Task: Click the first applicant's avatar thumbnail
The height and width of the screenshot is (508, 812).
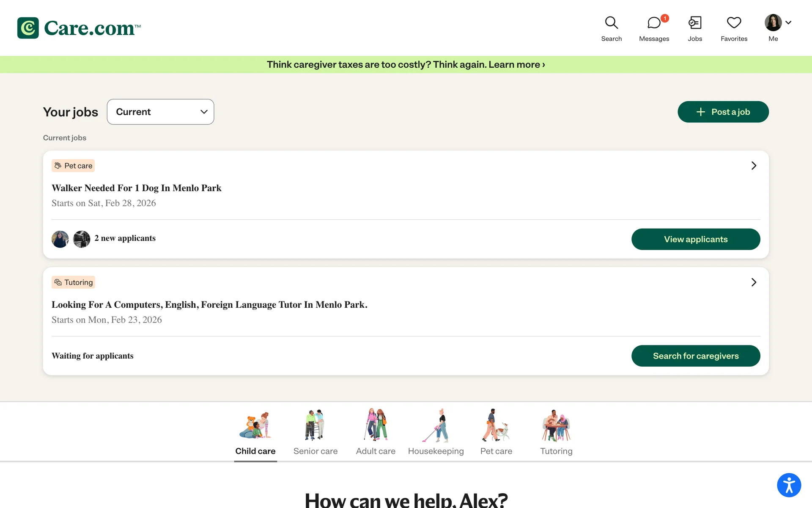Action: [60, 239]
